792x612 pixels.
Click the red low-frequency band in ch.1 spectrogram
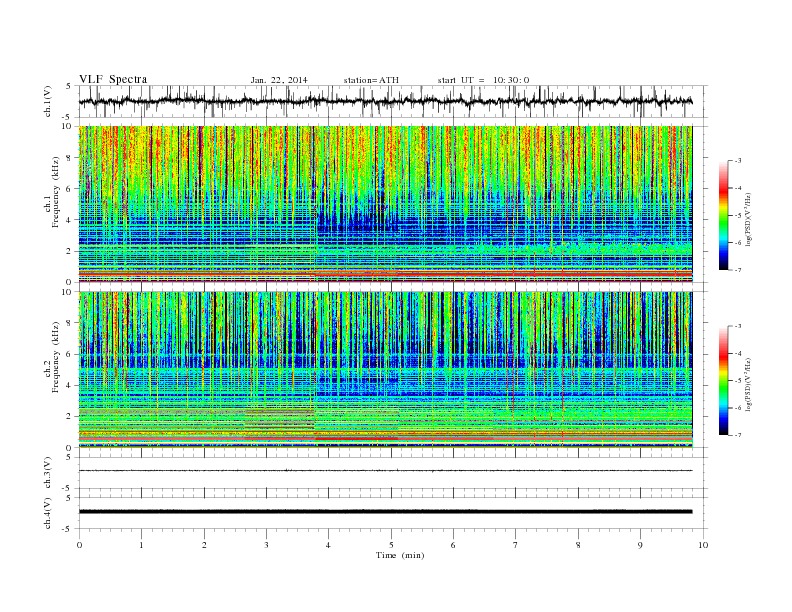point(385,273)
